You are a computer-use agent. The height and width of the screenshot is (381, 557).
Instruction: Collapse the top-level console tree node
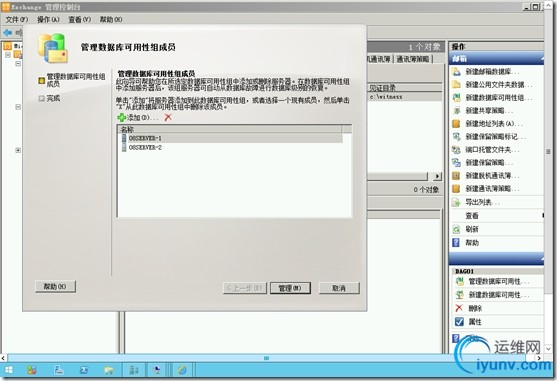click(7, 55)
